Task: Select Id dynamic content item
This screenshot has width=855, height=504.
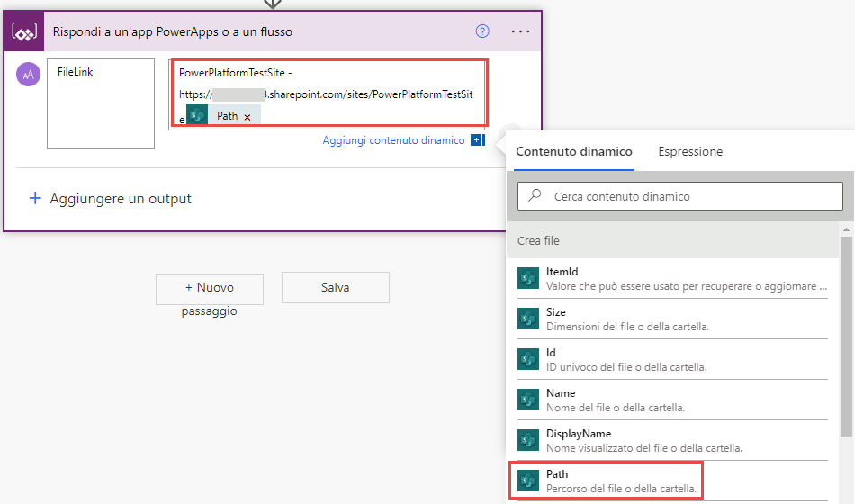Action: [x=672, y=359]
